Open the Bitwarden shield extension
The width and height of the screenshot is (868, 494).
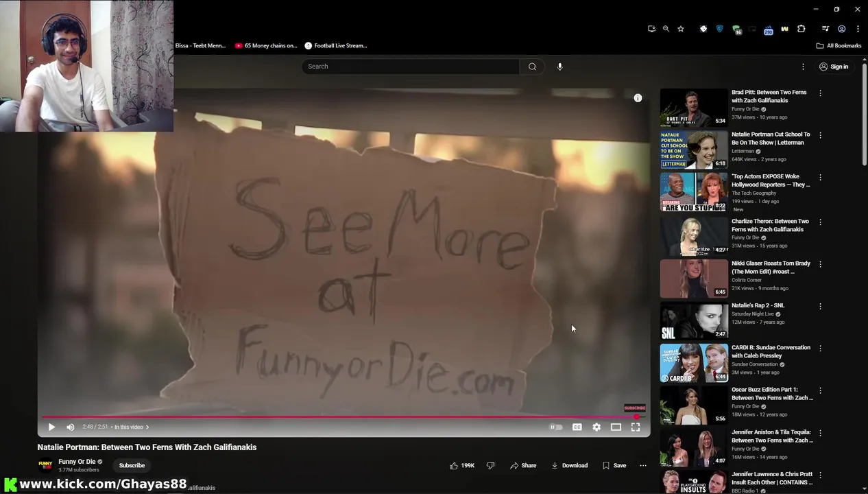point(719,29)
